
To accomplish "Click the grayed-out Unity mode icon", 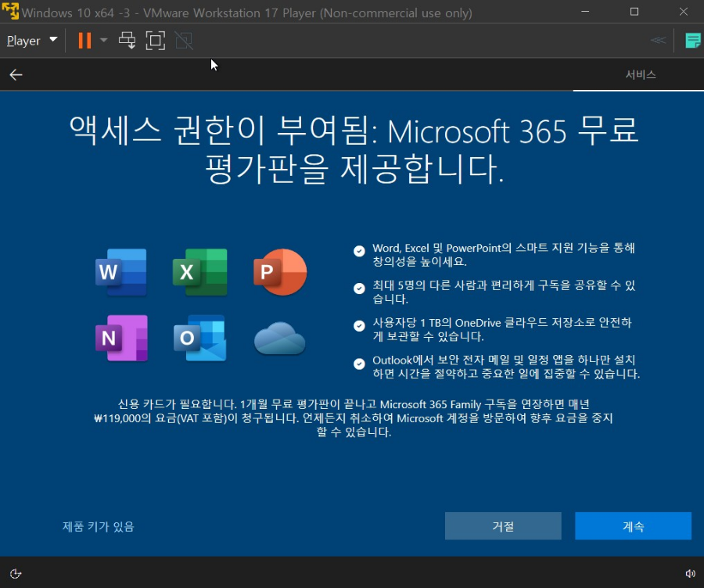I will [x=184, y=41].
